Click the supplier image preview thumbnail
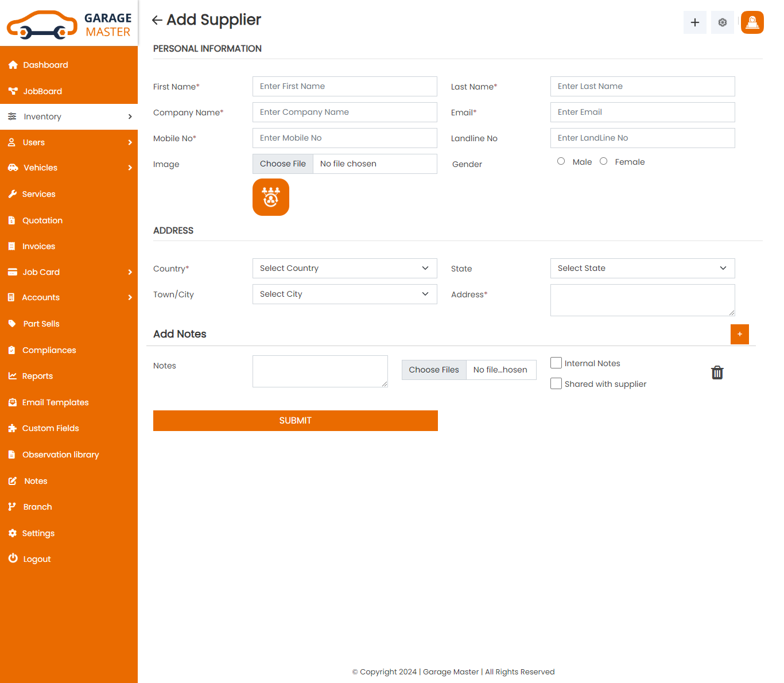The image size is (784, 683). [271, 197]
